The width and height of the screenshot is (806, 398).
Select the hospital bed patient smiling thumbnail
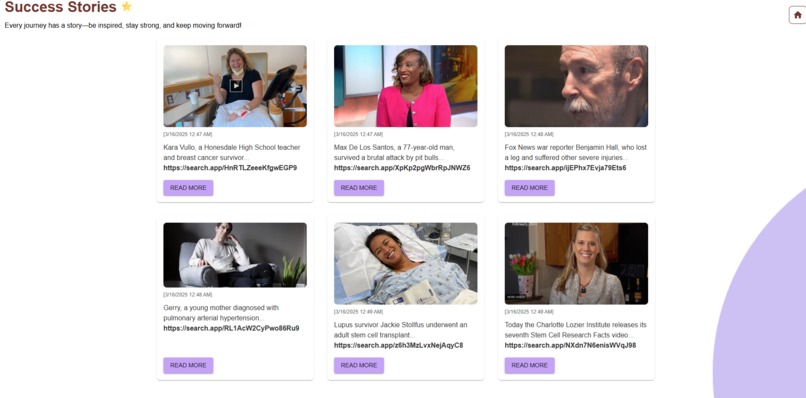406,263
